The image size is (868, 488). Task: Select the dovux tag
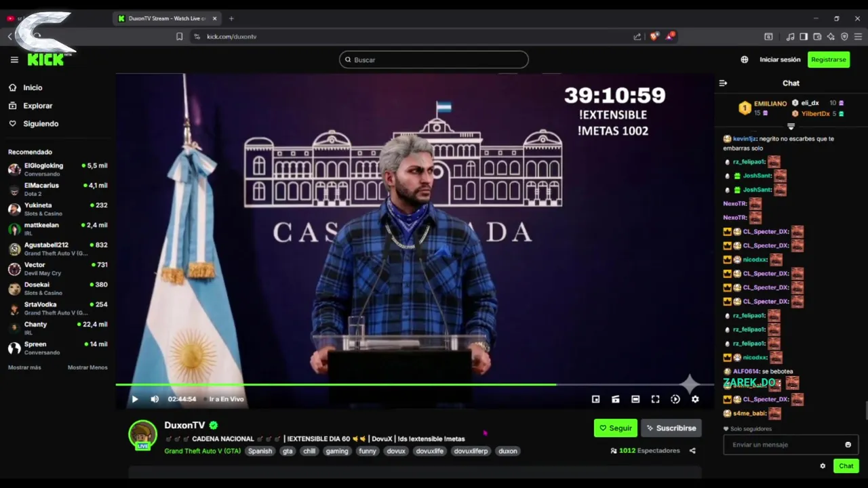(x=396, y=451)
